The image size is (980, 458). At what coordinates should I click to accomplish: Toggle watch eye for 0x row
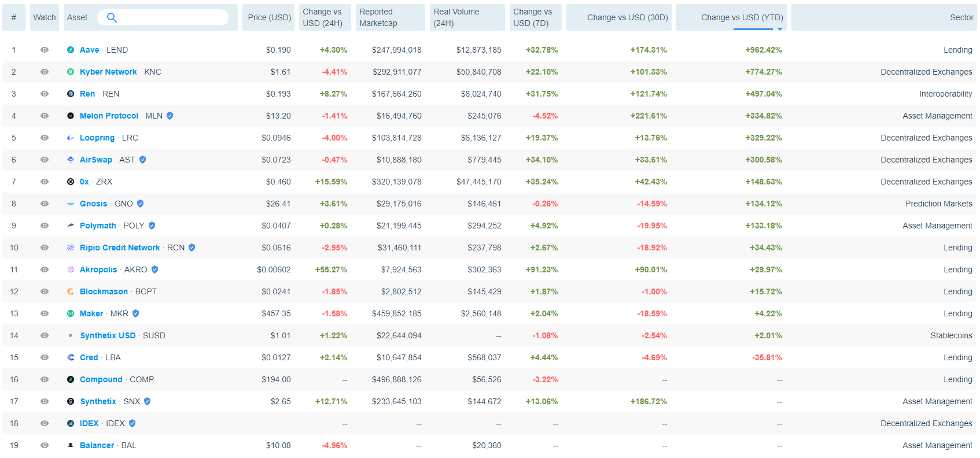click(45, 182)
